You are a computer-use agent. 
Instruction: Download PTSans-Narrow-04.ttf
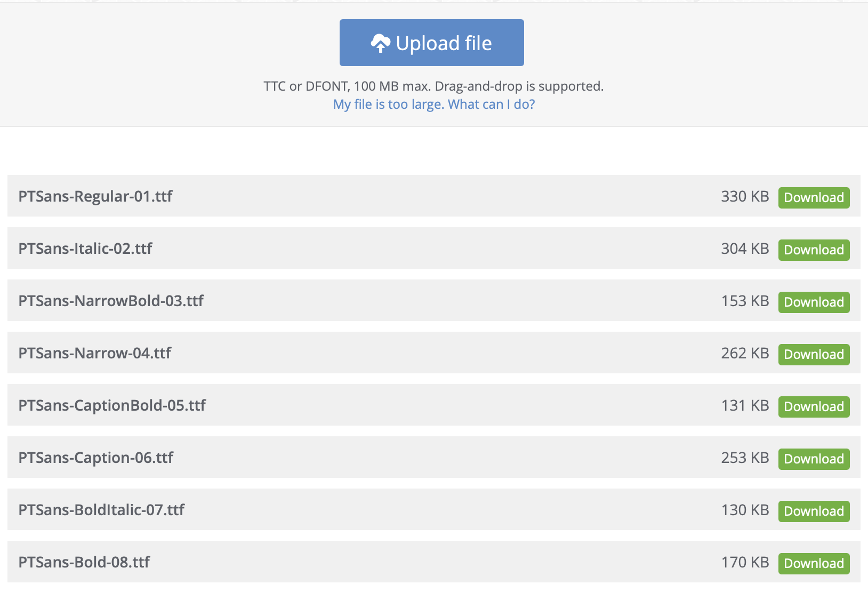pos(814,354)
